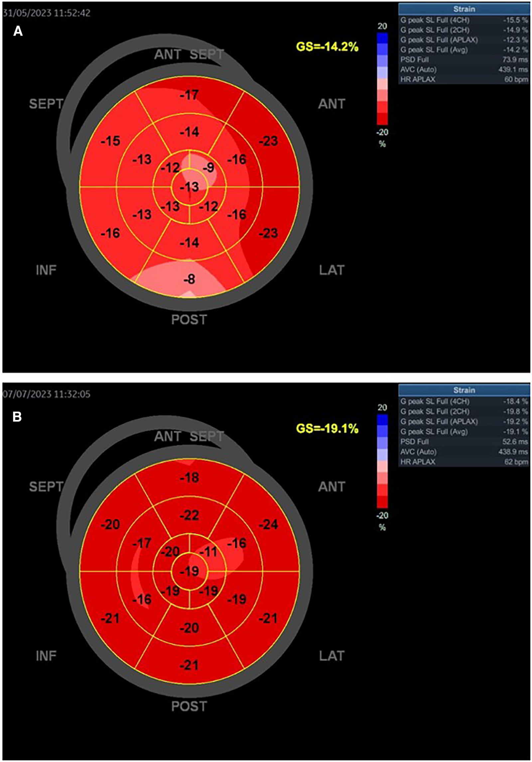This screenshot has height=762, width=532.
Task: Click the AVC (Auto) 438.9 ms row
Action: click(x=464, y=452)
